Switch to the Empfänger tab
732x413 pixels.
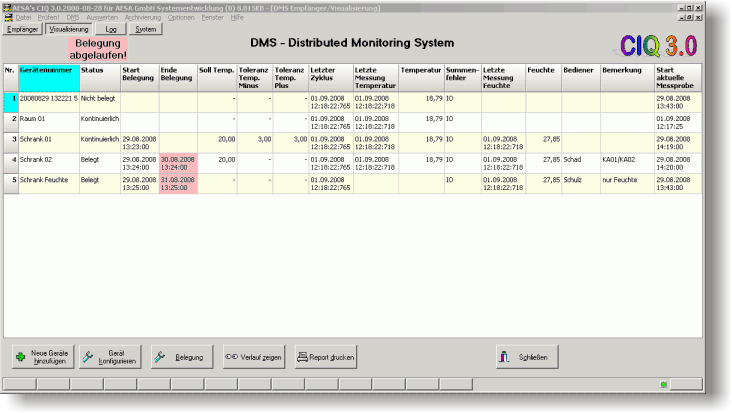pos(23,30)
